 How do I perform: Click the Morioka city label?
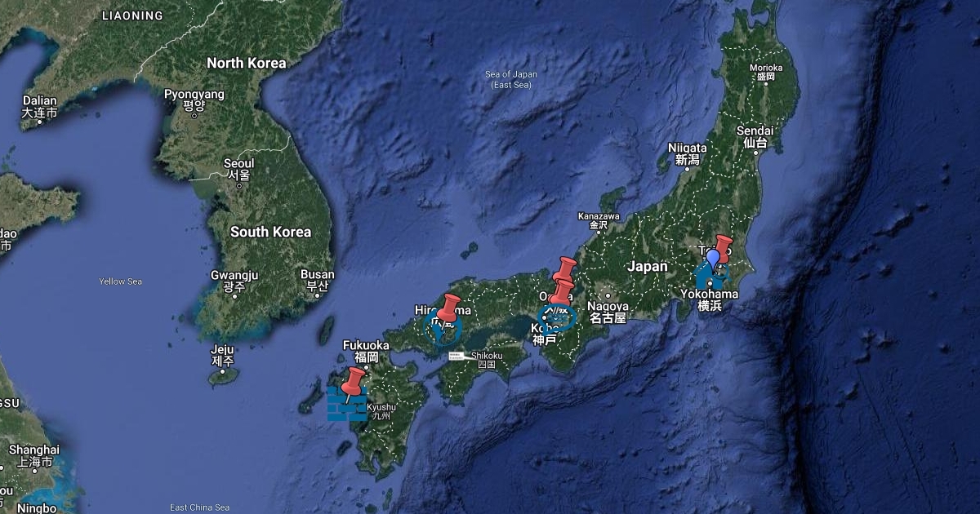(766, 71)
